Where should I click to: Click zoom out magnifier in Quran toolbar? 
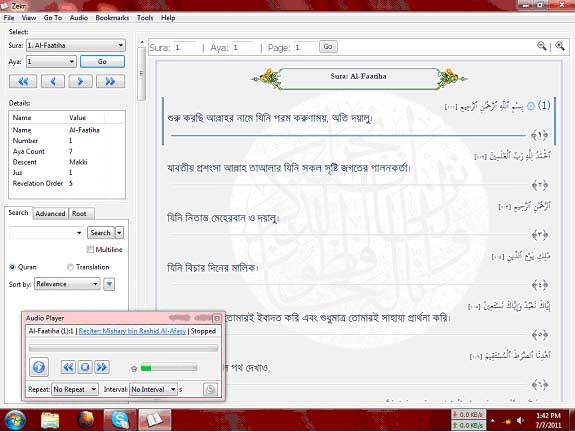542,46
